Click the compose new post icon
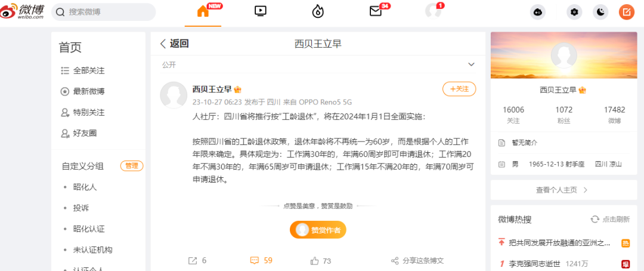 click(x=626, y=13)
